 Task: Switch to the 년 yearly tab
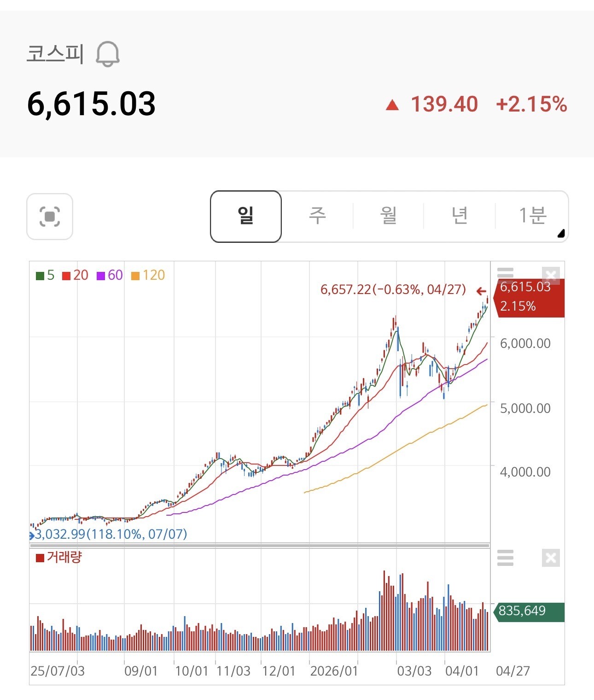point(460,216)
